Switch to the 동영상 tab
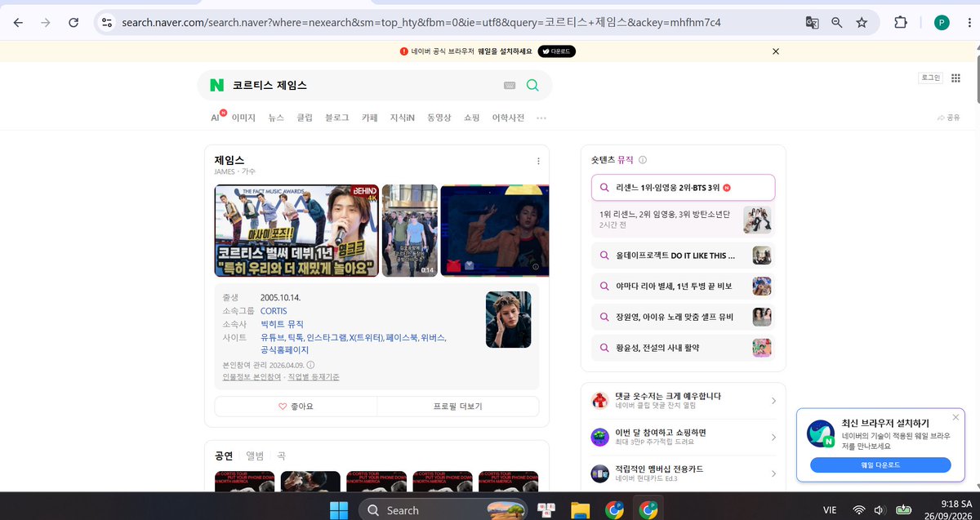Viewport: 980px width, 520px height. 439,118
